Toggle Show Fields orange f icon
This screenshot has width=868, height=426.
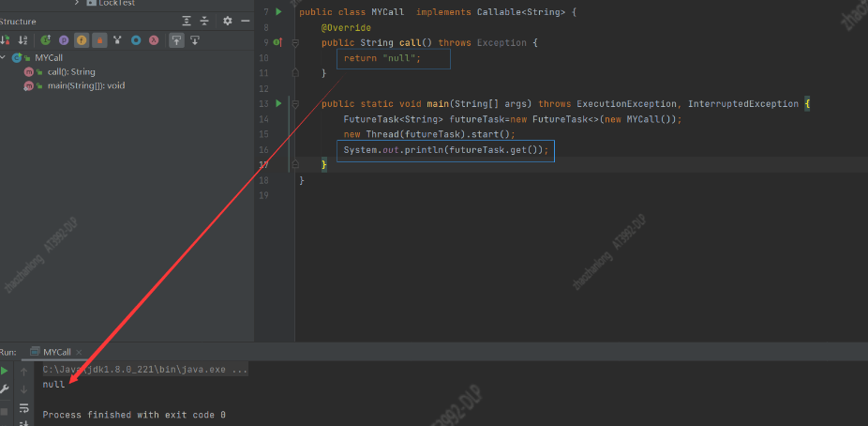point(82,40)
